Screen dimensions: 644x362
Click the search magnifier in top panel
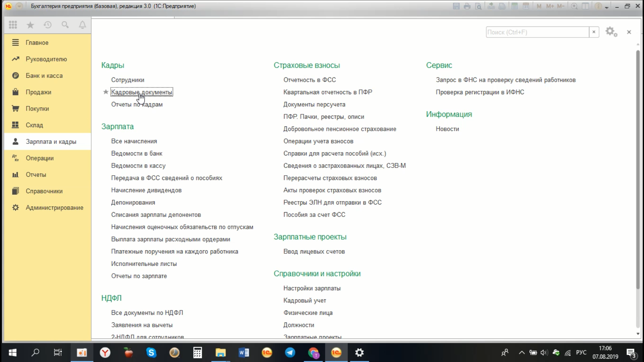(x=65, y=25)
